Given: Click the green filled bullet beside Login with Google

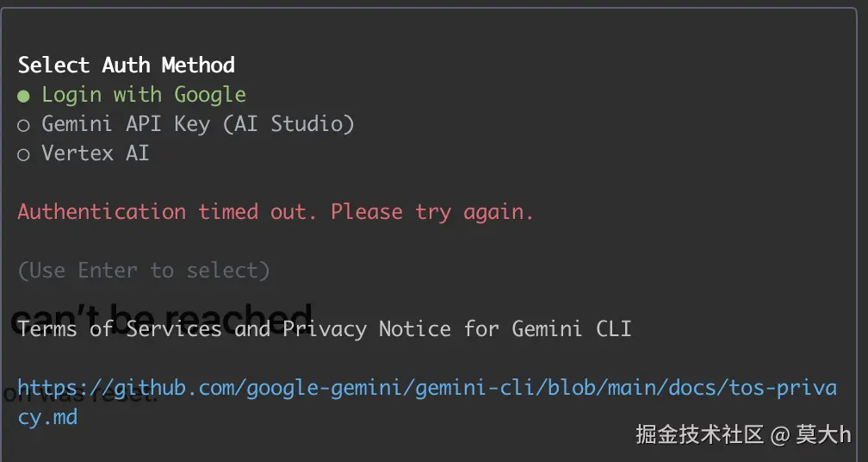Looking at the screenshot, I should click(x=24, y=96).
